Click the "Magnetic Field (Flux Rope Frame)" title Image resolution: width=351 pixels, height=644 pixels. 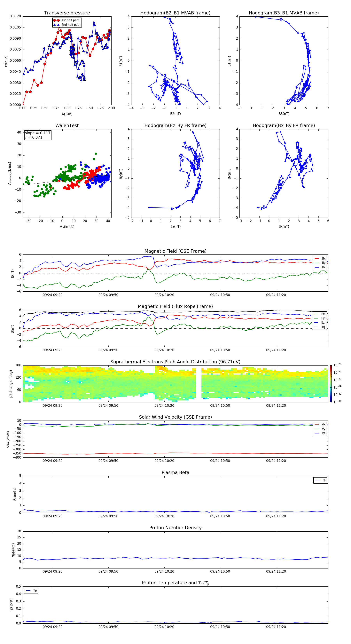[x=175, y=307]
